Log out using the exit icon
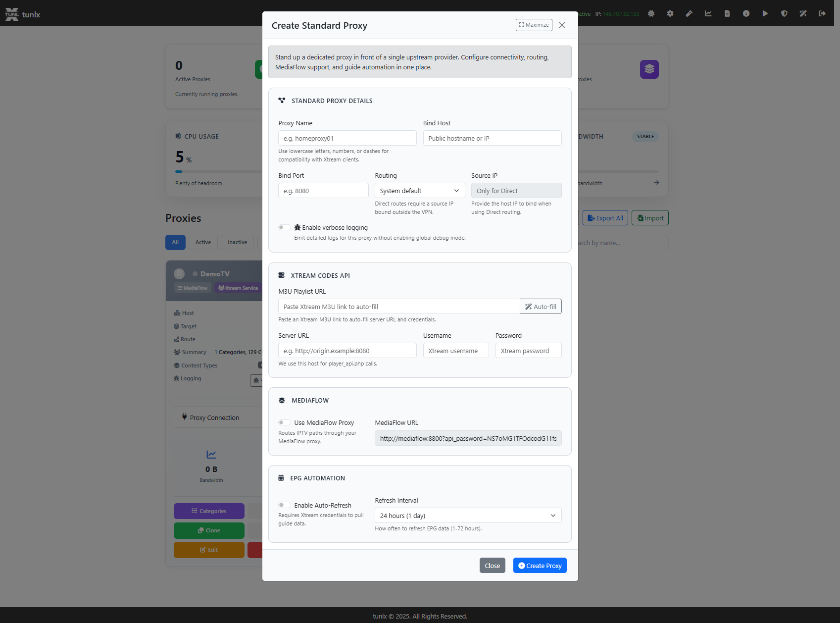Viewport: 840px width, 623px height. (822, 13)
